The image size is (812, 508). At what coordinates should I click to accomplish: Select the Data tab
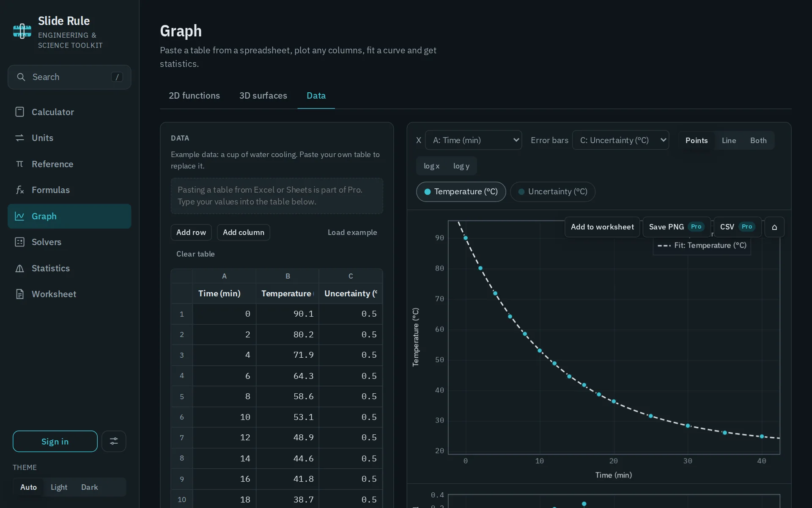316,96
